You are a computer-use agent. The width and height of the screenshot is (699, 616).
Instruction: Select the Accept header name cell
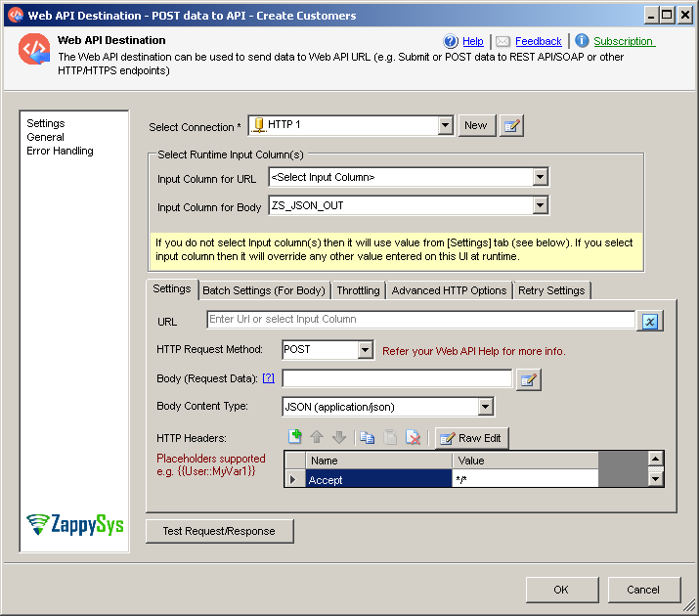[378, 480]
